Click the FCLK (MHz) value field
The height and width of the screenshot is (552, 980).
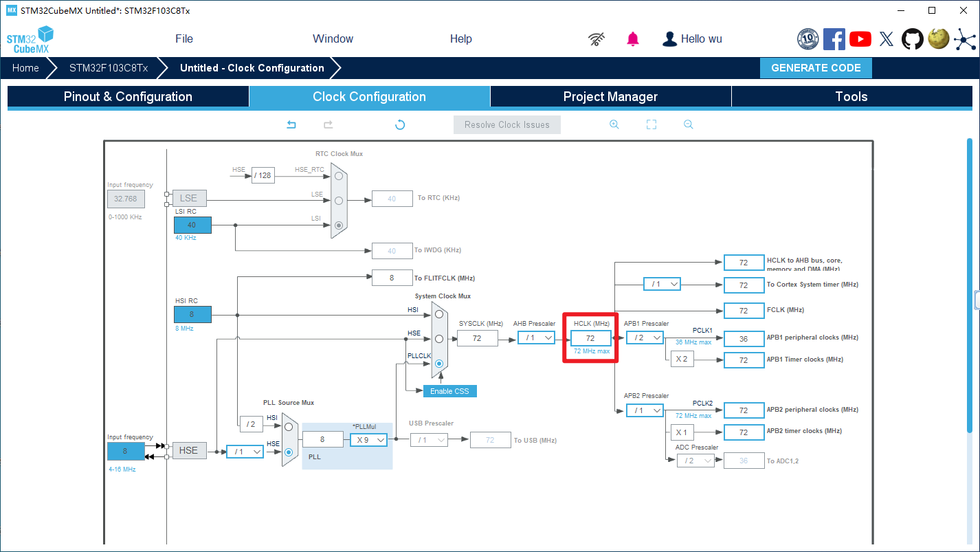744,311
